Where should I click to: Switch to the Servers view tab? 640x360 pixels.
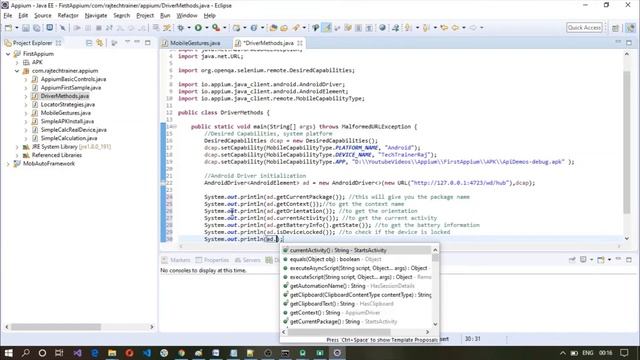coord(247,260)
